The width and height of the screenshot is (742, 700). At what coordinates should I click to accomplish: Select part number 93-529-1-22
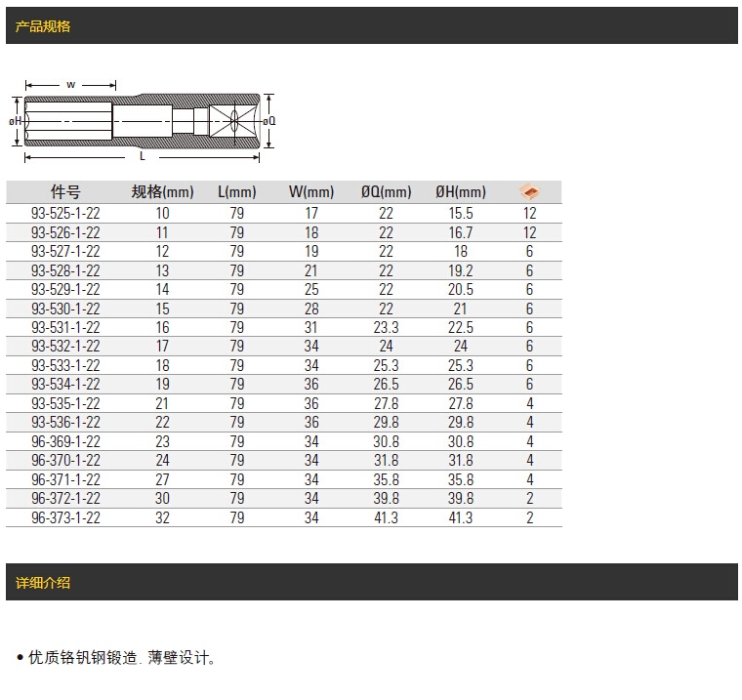point(65,289)
